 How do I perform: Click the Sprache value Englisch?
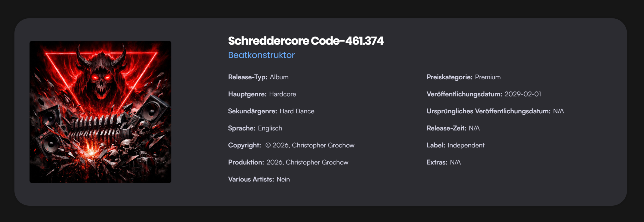tap(270, 128)
